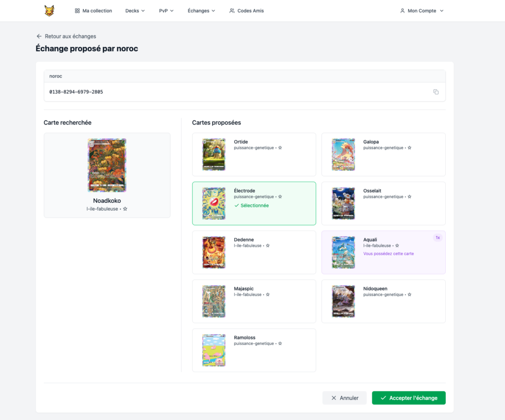Select the Ramoloss card option
The image size is (505, 420).
coord(254,350)
